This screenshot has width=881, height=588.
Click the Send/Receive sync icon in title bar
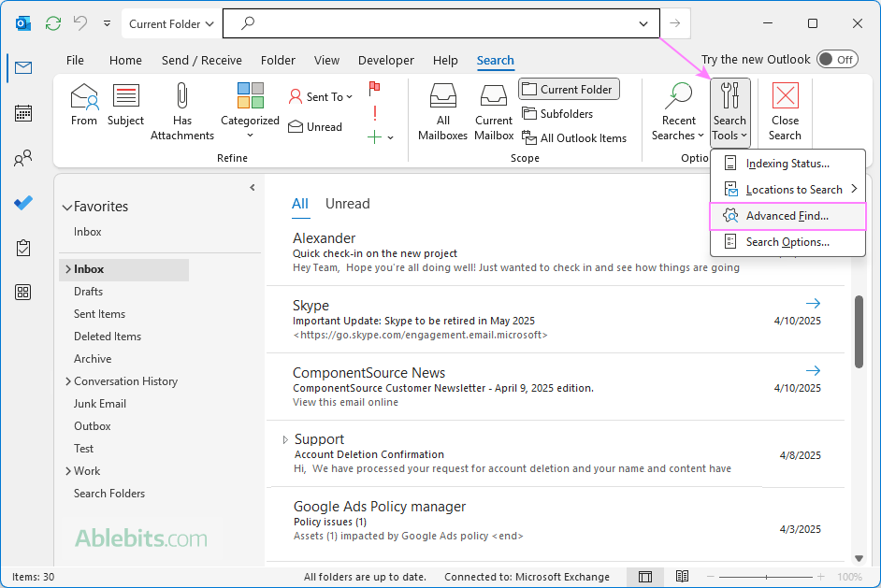click(x=52, y=23)
